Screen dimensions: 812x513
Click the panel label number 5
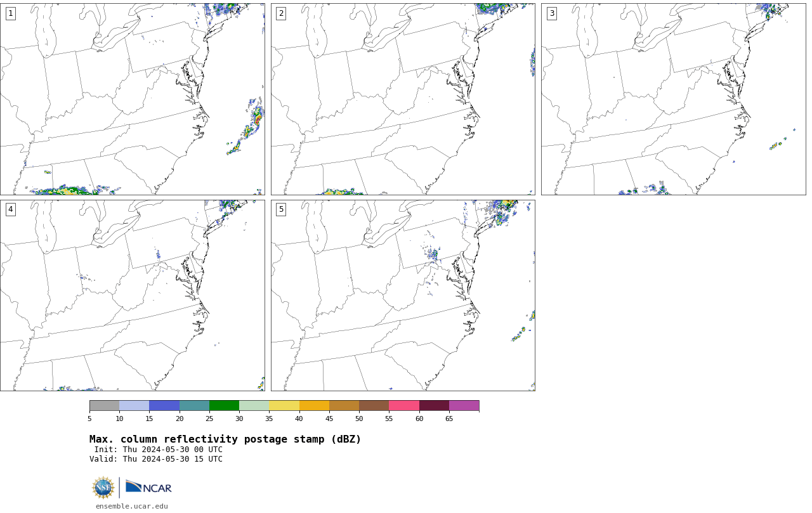[x=281, y=209]
